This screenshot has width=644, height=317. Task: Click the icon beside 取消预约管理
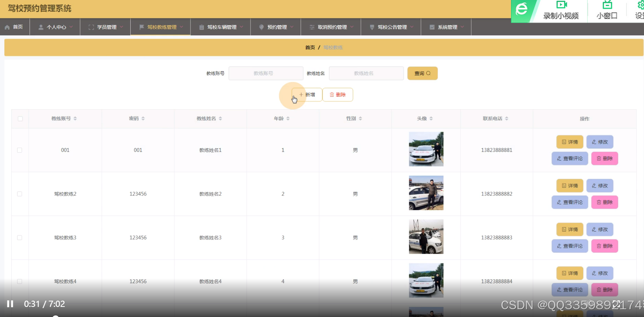pos(312,27)
